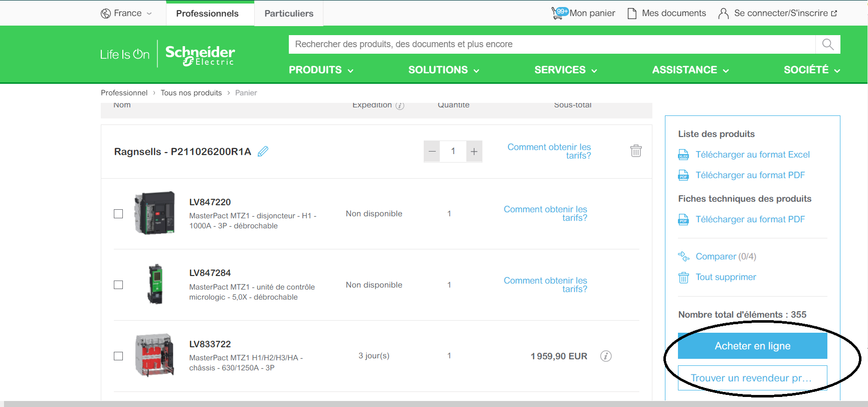The width and height of the screenshot is (868, 407).
Task: Click the Excel file icon
Action: pos(683,155)
